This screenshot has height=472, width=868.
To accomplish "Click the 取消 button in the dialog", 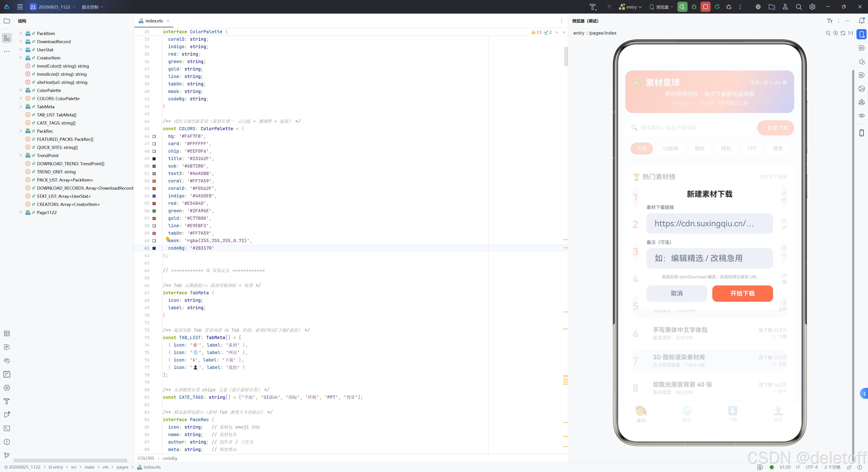I will click(x=677, y=293).
